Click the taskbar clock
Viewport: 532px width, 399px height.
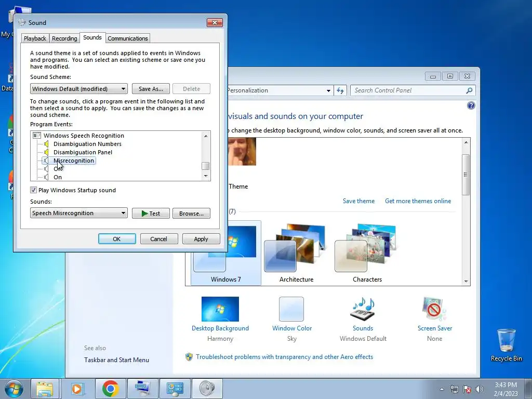click(x=506, y=389)
